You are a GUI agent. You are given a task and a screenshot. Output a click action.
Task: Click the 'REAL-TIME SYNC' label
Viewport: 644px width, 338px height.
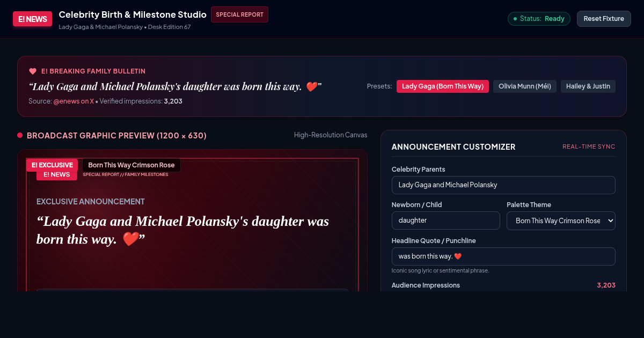[x=589, y=147]
